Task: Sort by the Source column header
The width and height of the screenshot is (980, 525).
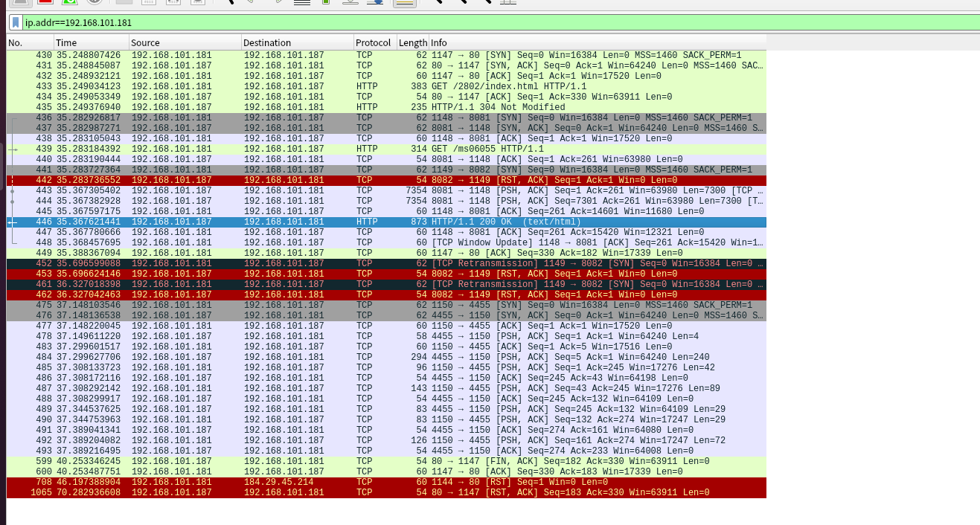Action: point(185,42)
